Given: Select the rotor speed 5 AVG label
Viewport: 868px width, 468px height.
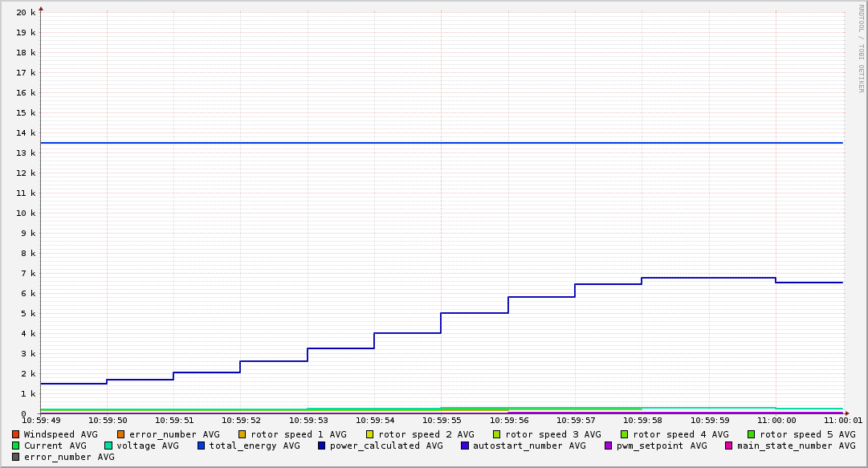Looking at the screenshot, I should tap(807, 434).
